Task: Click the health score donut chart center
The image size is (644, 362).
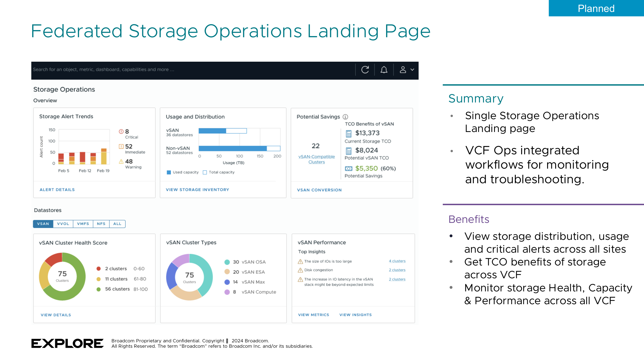Action: pos(62,276)
